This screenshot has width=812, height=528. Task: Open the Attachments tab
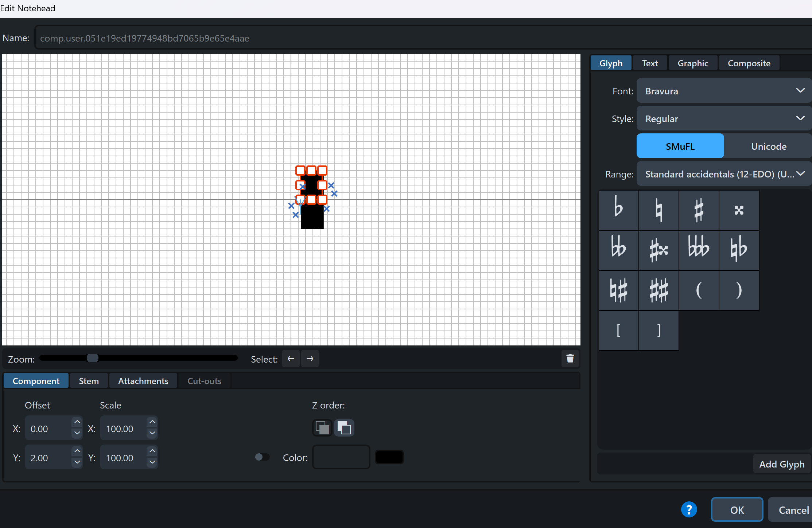143,381
